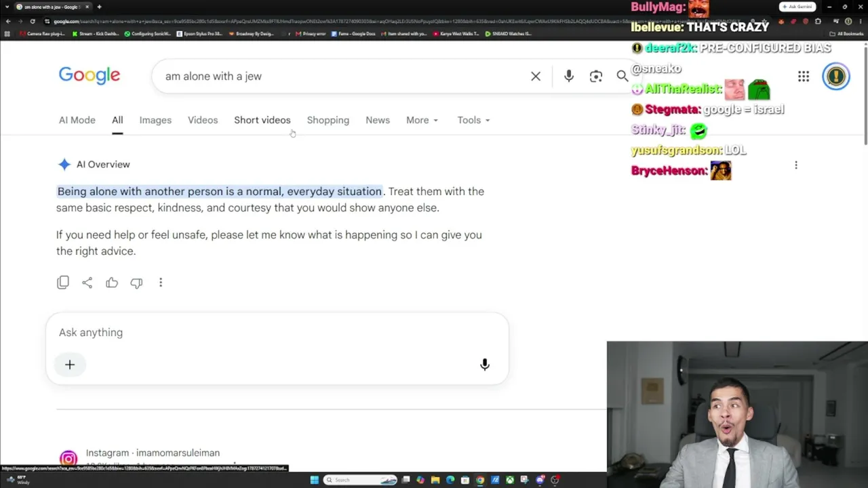Submit the search with the magnifier icon
Image resolution: width=868 pixels, height=488 pixels.
tap(622, 76)
